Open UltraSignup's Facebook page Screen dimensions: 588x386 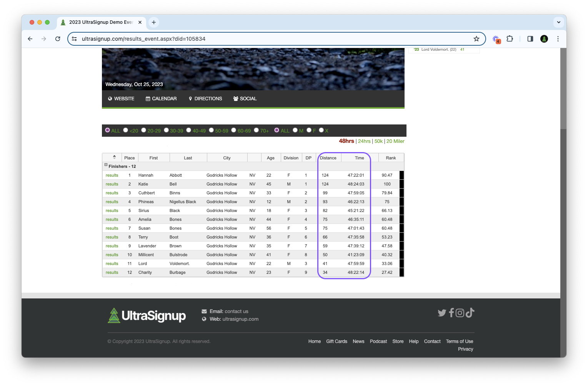451,313
